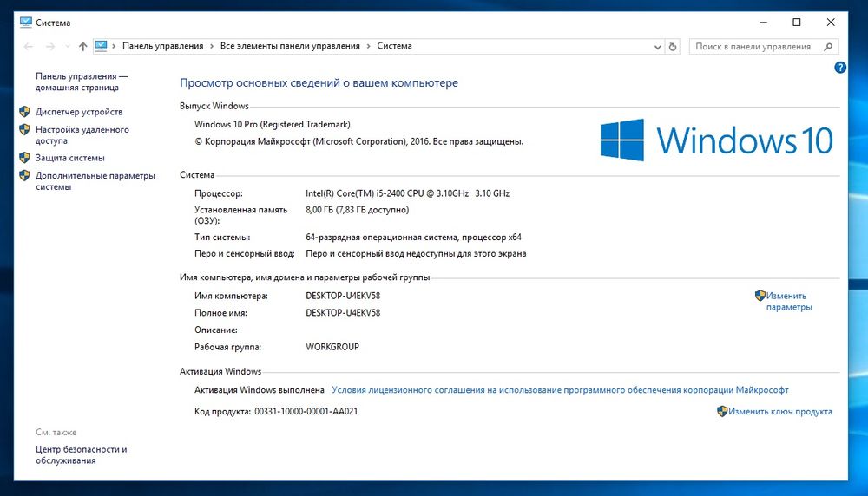This screenshot has height=496, width=868.
Task: Open Настройка удаленного доступа
Action: pyautogui.click(x=82, y=135)
